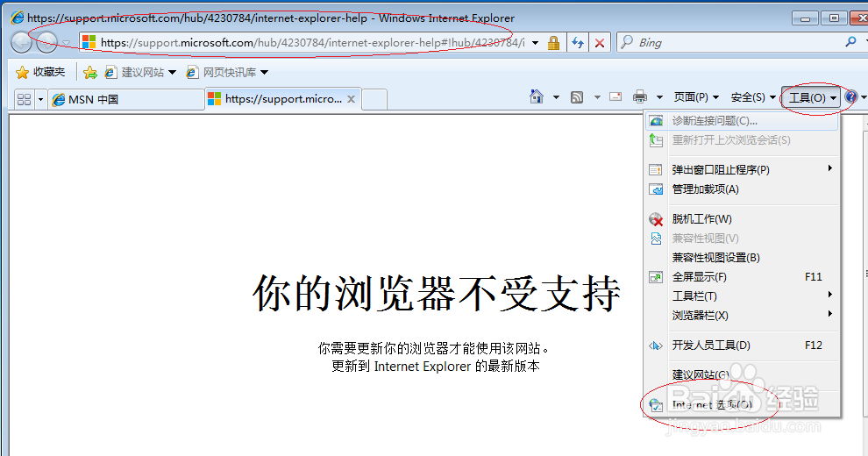868x456 pixels.
Task: Open the 工具栏(T) submenu
Action: 742,296
